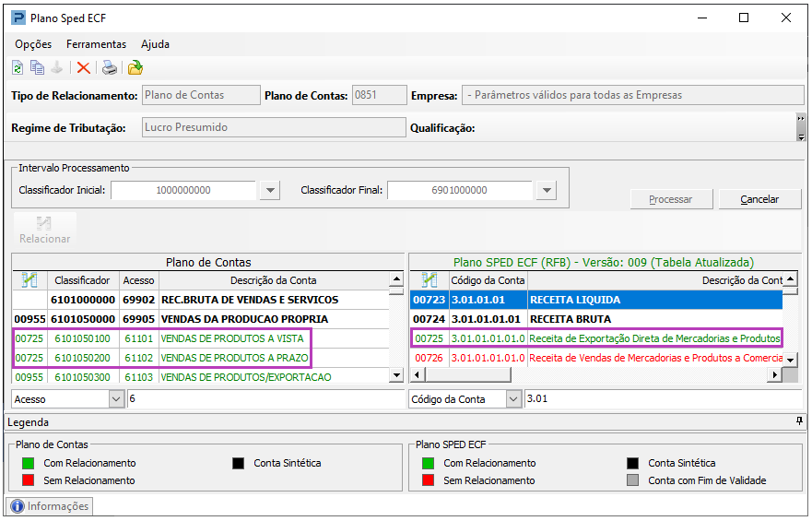812x521 pixels.
Task: Open the Ajuda menu
Action: pos(155,44)
